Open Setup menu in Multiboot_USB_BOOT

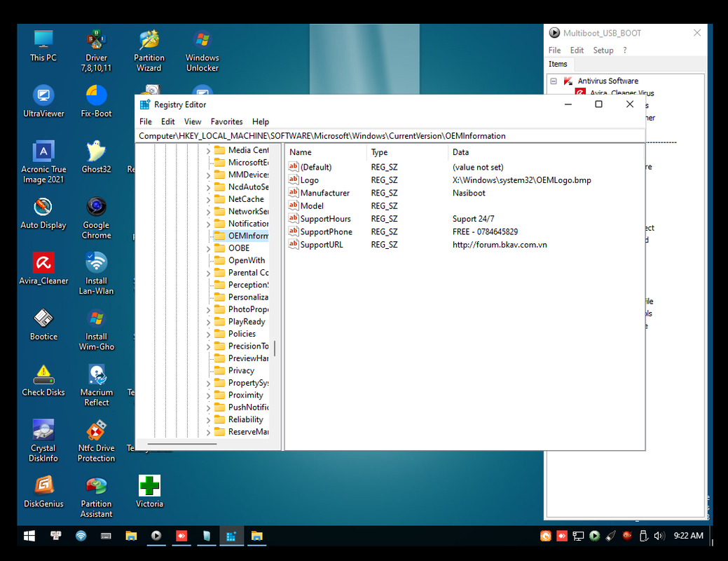point(603,50)
